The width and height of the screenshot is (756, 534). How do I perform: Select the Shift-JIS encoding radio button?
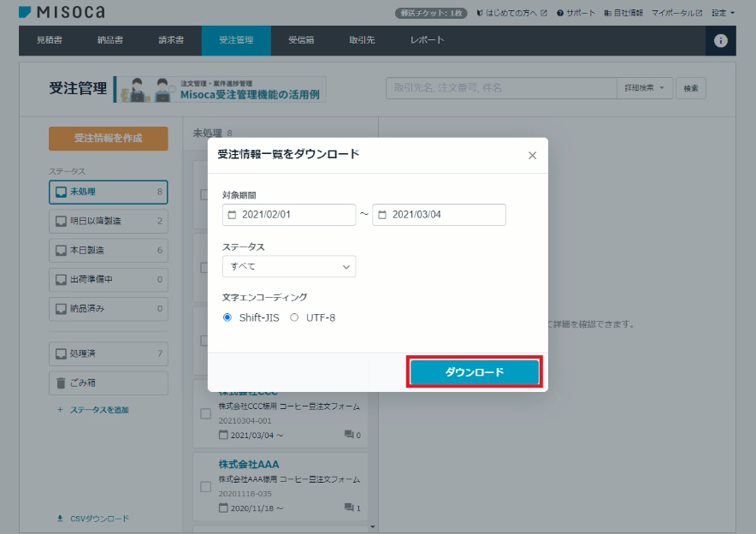(x=227, y=317)
